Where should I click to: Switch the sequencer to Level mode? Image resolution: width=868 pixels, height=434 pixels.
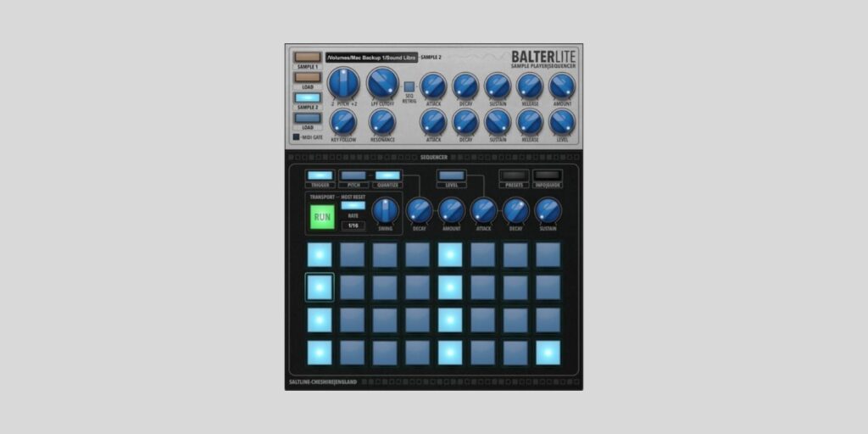(x=452, y=175)
